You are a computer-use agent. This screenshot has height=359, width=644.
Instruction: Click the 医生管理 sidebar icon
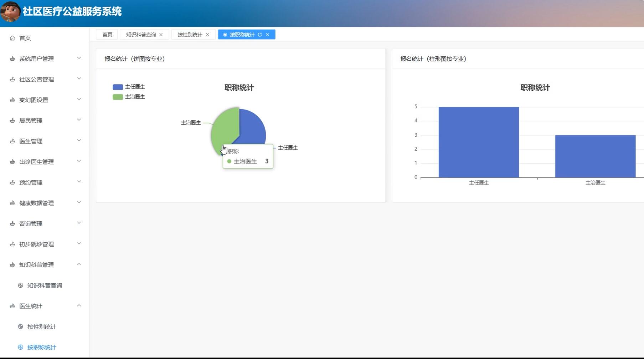coord(12,141)
